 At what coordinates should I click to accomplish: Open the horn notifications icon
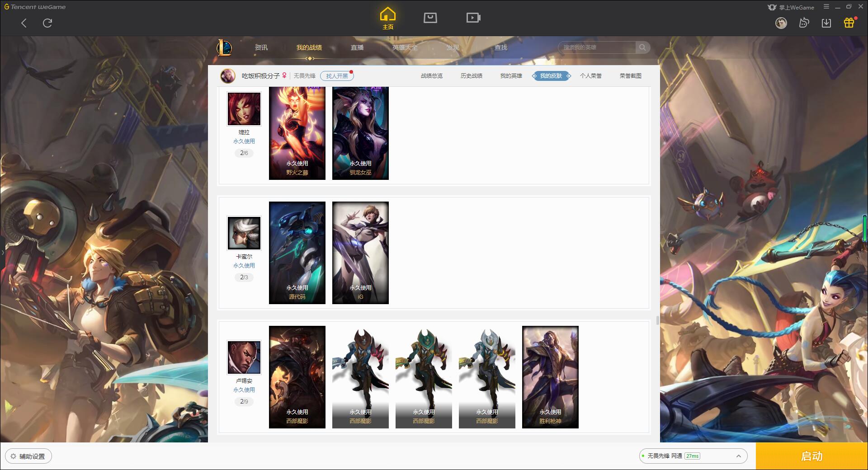pyautogui.click(x=804, y=23)
